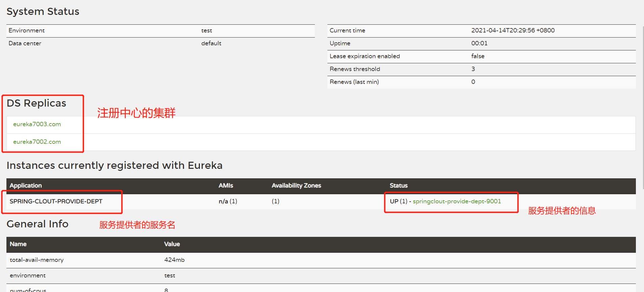The image size is (644, 292).
Task: Open the eureka7003.com replica link
Action: [x=37, y=124]
